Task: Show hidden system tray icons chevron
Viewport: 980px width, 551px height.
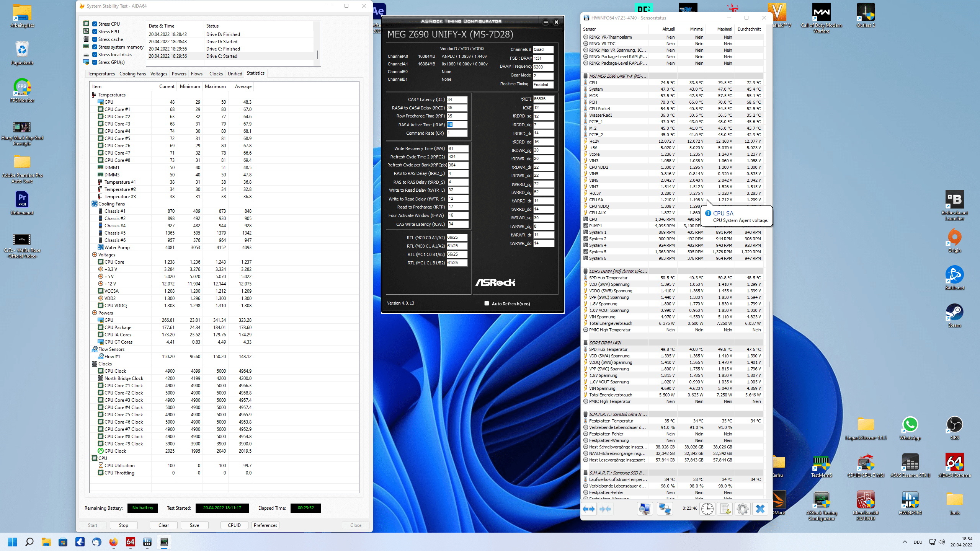Action: (x=905, y=542)
